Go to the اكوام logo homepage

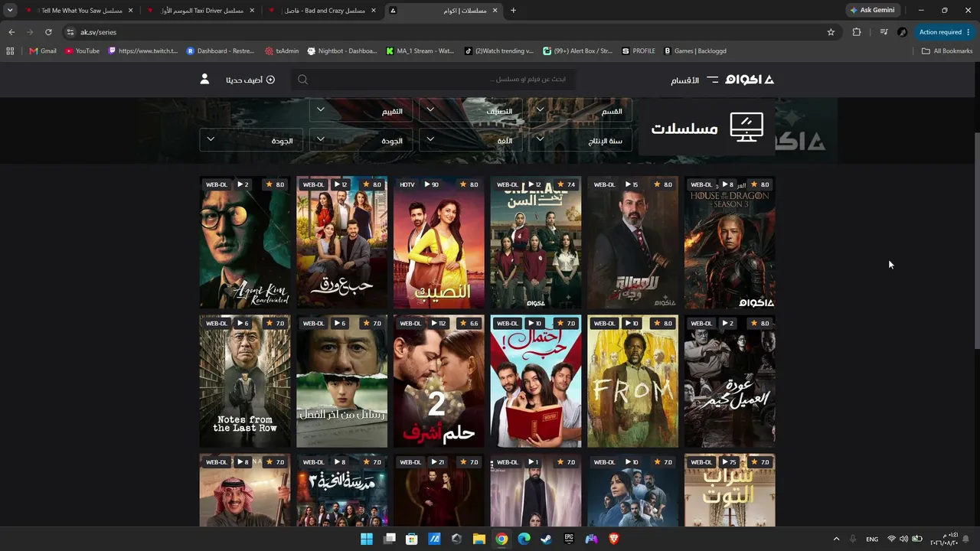[x=750, y=80]
